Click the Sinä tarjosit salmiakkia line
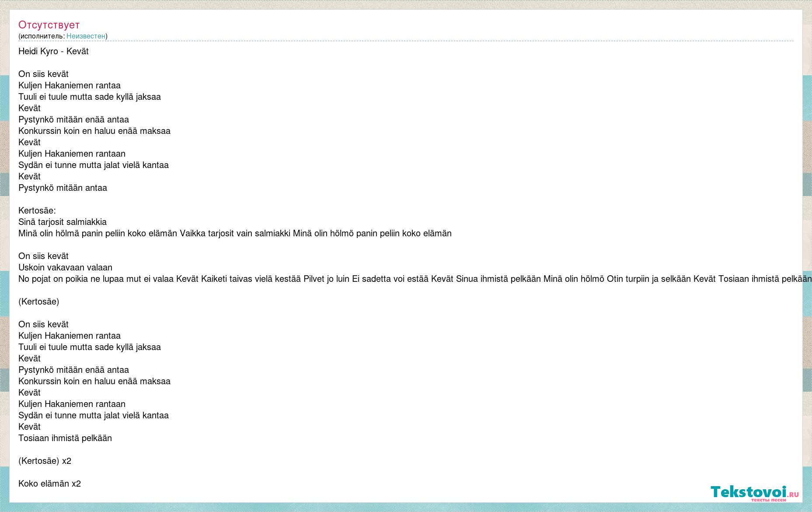This screenshot has height=512, width=812. click(x=63, y=222)
